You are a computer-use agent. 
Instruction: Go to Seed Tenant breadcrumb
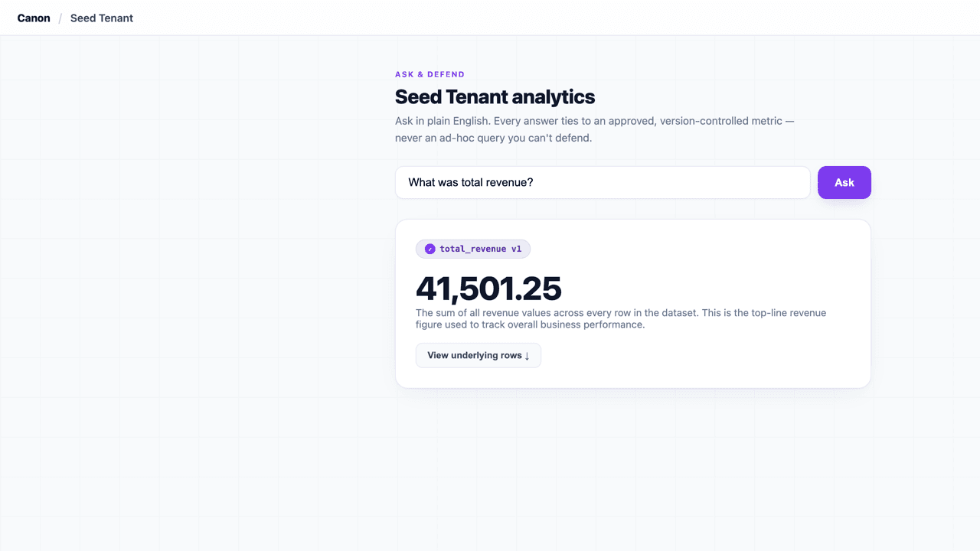point(102,18)
